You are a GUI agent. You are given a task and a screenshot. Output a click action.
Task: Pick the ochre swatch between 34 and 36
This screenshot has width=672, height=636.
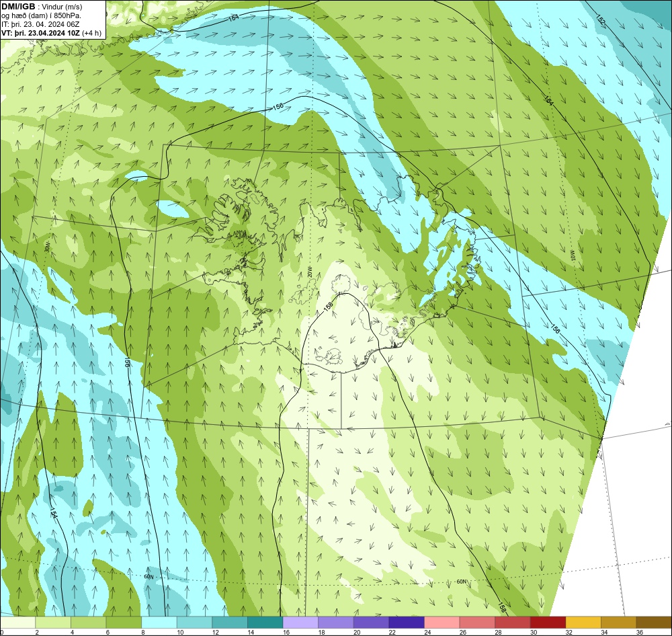[619, 623]
